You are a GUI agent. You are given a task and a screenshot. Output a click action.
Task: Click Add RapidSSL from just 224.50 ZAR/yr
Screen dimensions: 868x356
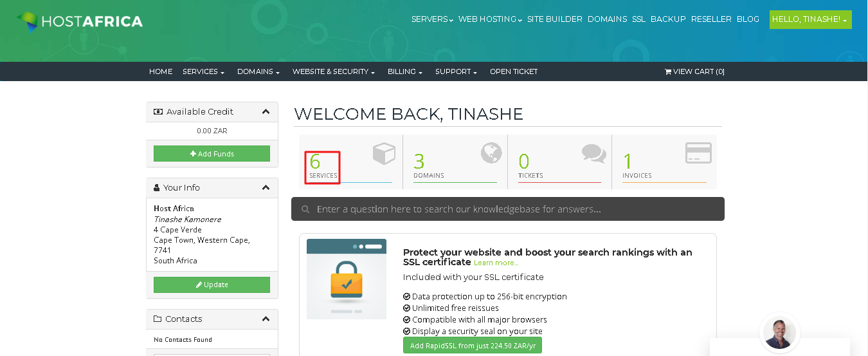[473, 346]
